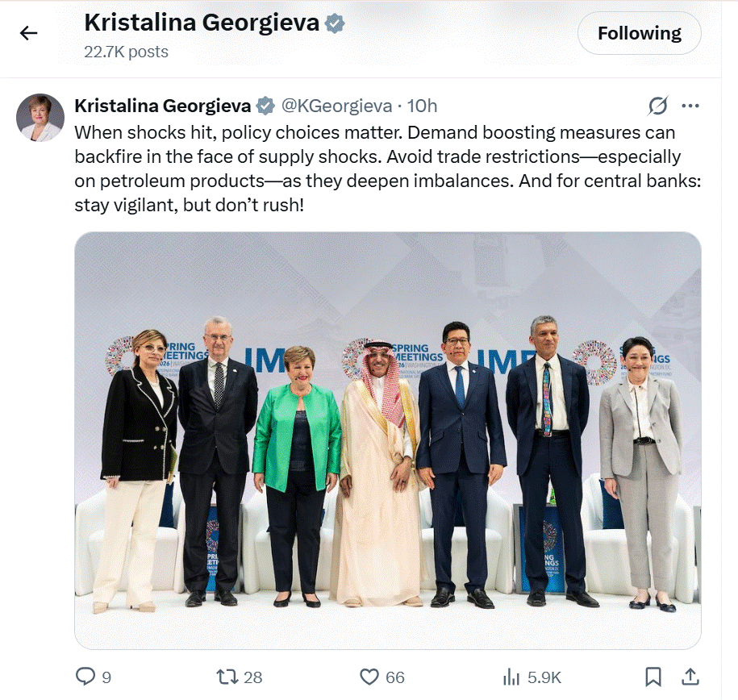Open the three-dot more options menu
This screenshot has height=700, width=738.
tap(690, 106)
